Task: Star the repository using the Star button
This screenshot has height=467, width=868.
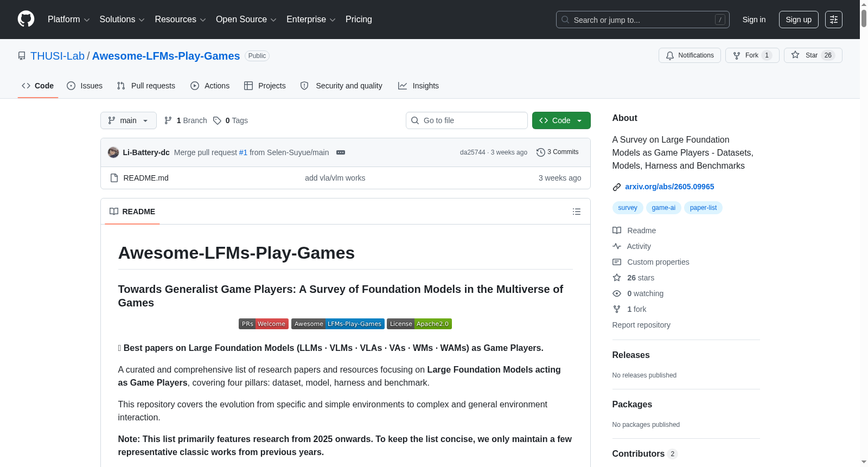Action: [x=813, y=55]
